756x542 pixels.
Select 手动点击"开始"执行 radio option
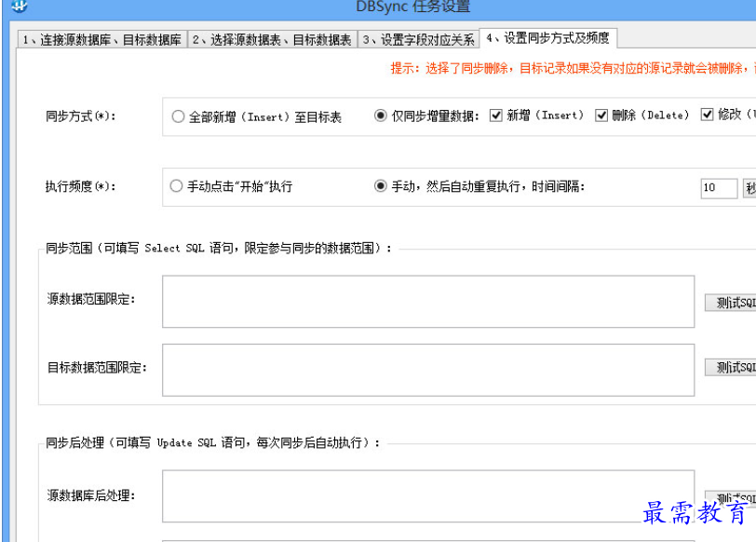[232, 186]
